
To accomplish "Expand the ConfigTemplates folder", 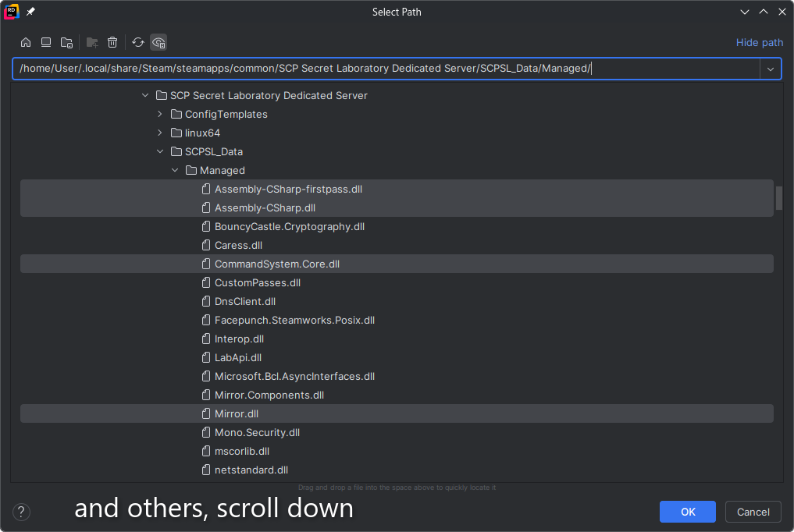I will point(160,115).
